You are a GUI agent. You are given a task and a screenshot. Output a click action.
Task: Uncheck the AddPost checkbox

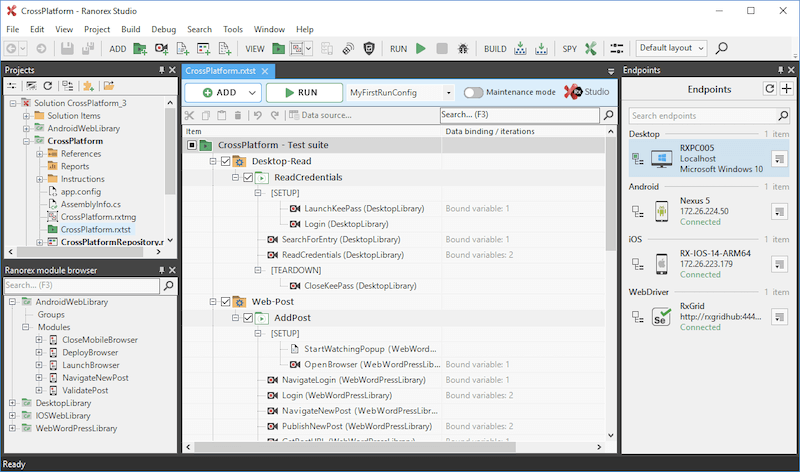[248, 318]
